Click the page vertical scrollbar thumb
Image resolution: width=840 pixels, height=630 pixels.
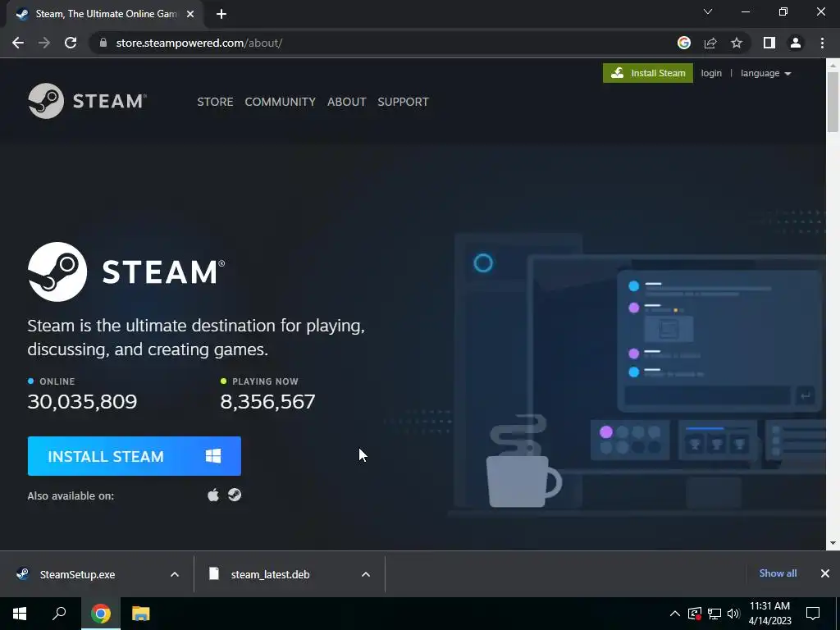[833, 101]
